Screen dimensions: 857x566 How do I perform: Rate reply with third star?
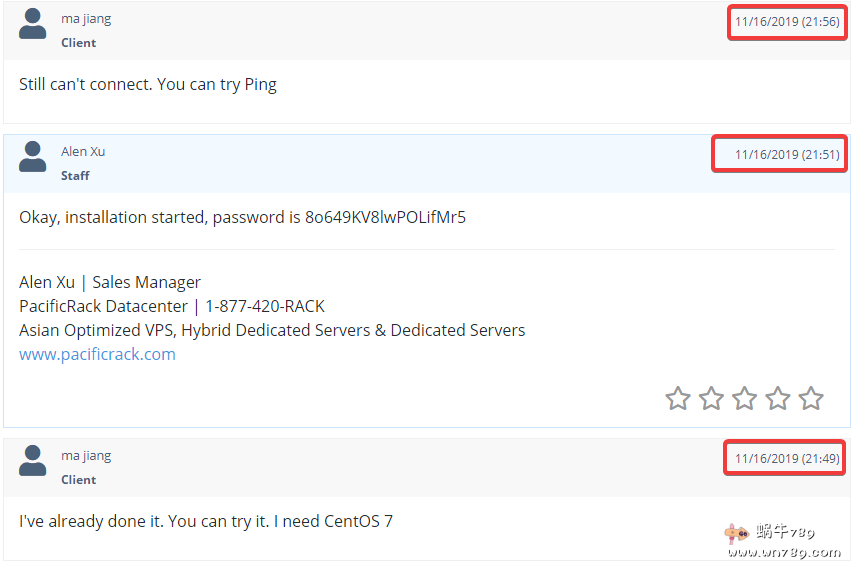745,399
